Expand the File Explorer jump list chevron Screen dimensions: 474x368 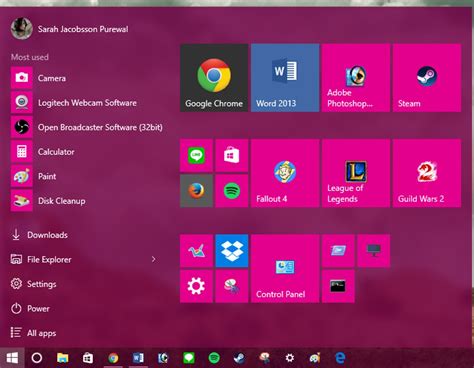[x=153, y=259]
